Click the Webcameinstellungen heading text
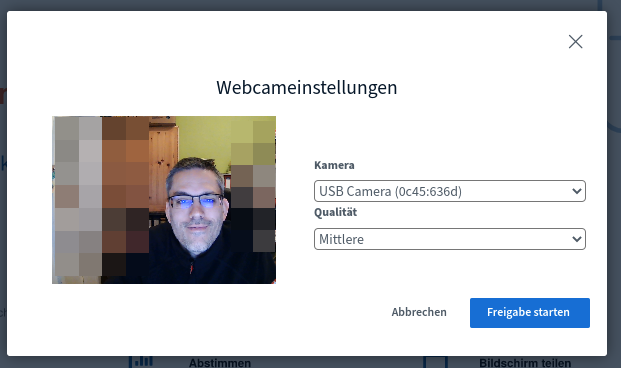 click(307, 88)
